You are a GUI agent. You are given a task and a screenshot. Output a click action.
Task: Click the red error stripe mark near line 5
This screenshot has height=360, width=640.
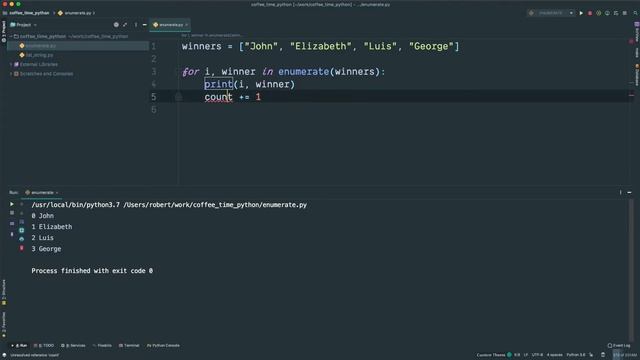click(x=631, y=96)
